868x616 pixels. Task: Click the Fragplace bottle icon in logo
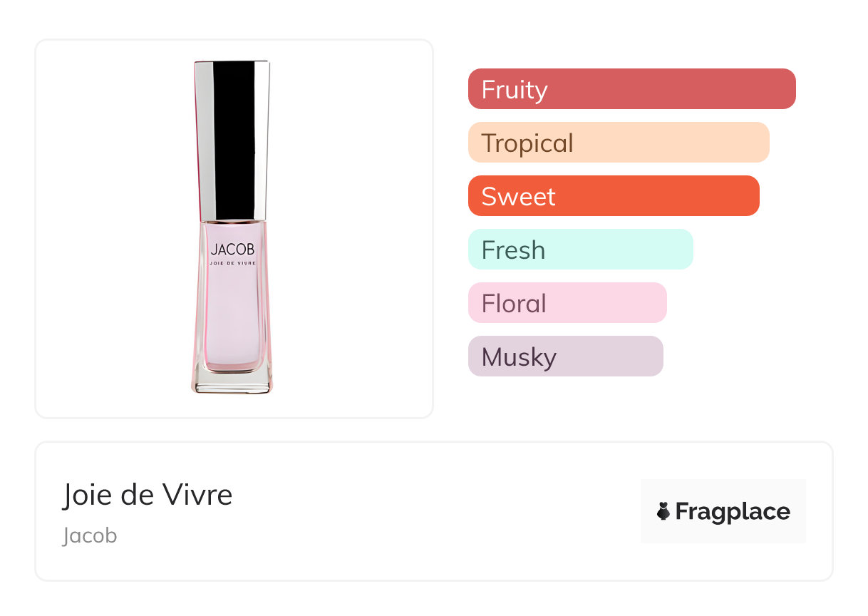point(663,511)
